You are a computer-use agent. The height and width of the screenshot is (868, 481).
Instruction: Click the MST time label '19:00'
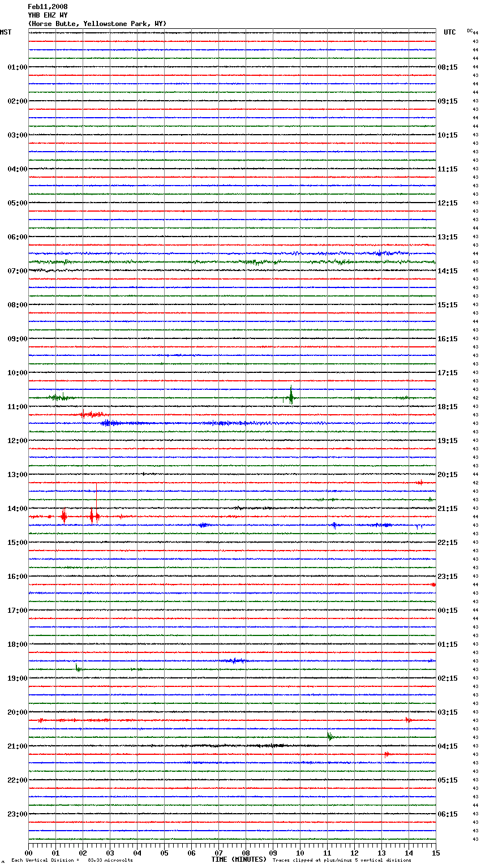pyautogui.click(x=18, y=678)
